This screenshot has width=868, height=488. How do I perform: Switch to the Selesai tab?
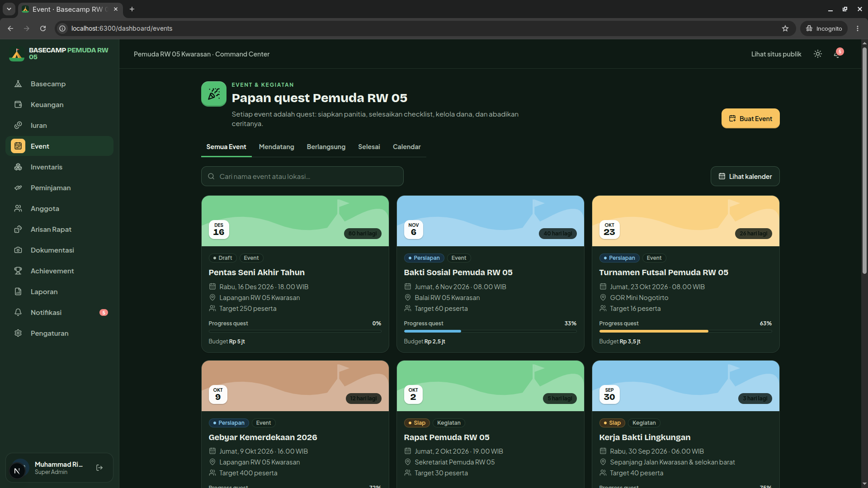pyautogui.click(x=369, y=147)
